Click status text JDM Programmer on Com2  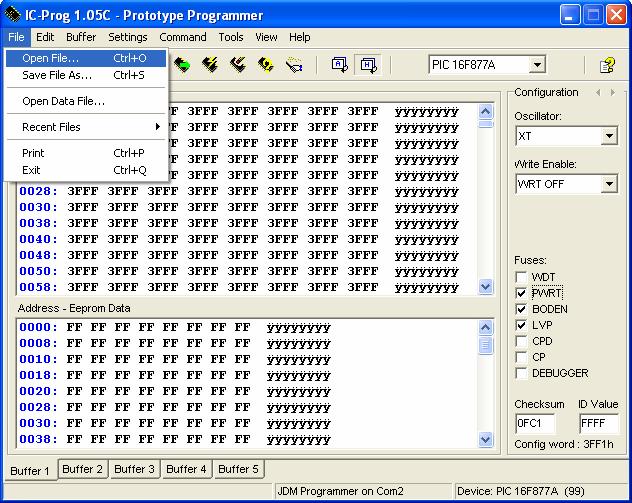coord(340,491)
